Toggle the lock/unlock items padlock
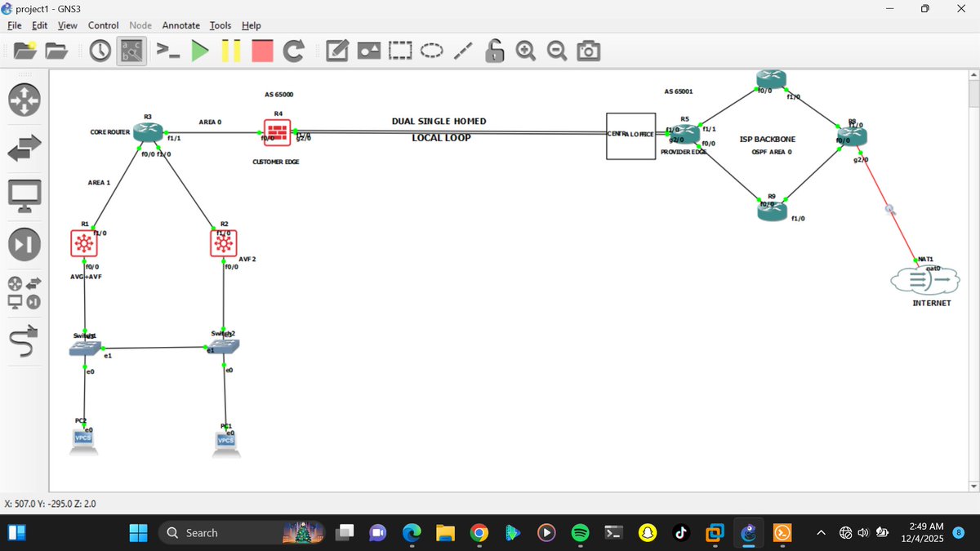 494,51
